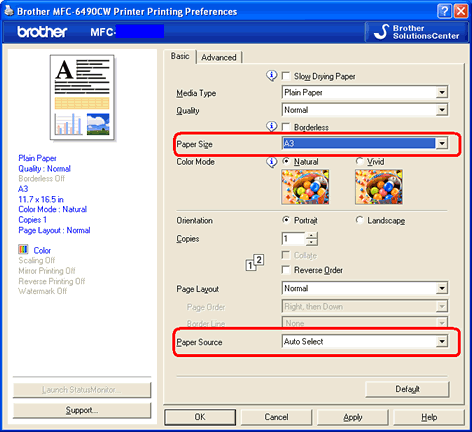Screen dimensions: 472x432
Task: Click info icon beside Borderless
Action: [272, 127]
